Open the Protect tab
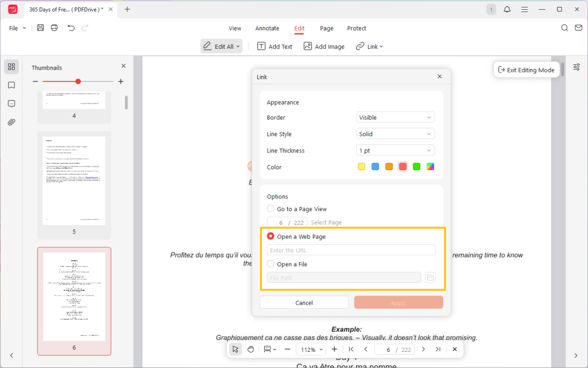Screen dimensions: 588x368 click(x=357, y=28)
